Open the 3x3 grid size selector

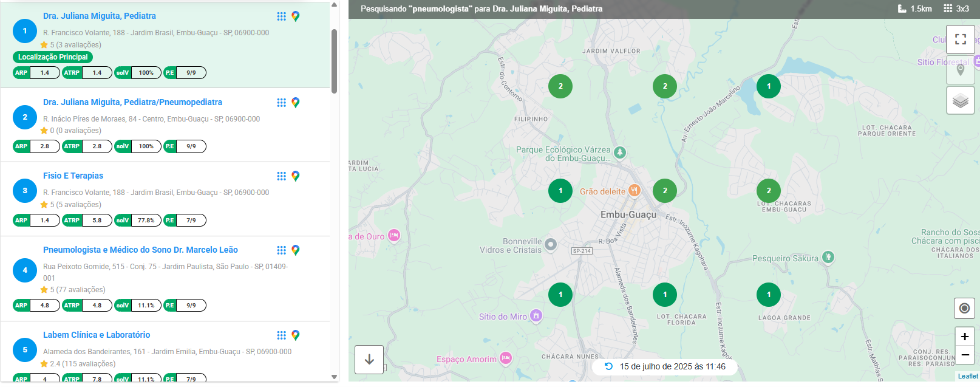(956, 9)
